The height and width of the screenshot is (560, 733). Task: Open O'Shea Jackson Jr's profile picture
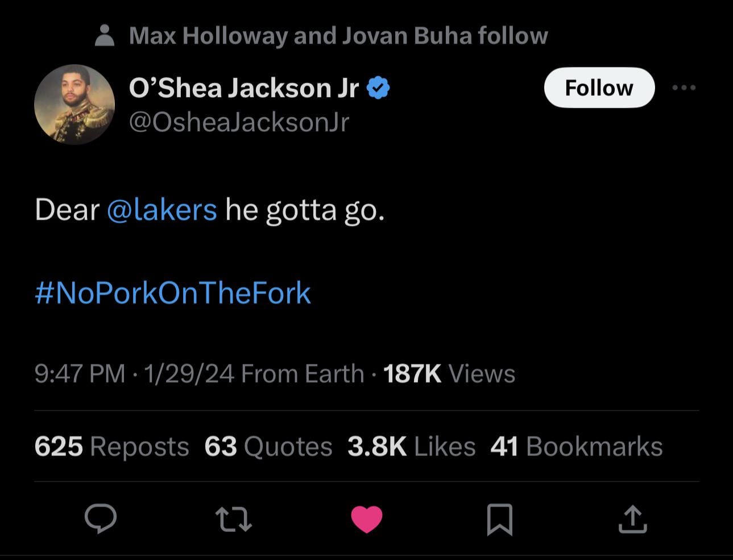click(x=74, y=105)
